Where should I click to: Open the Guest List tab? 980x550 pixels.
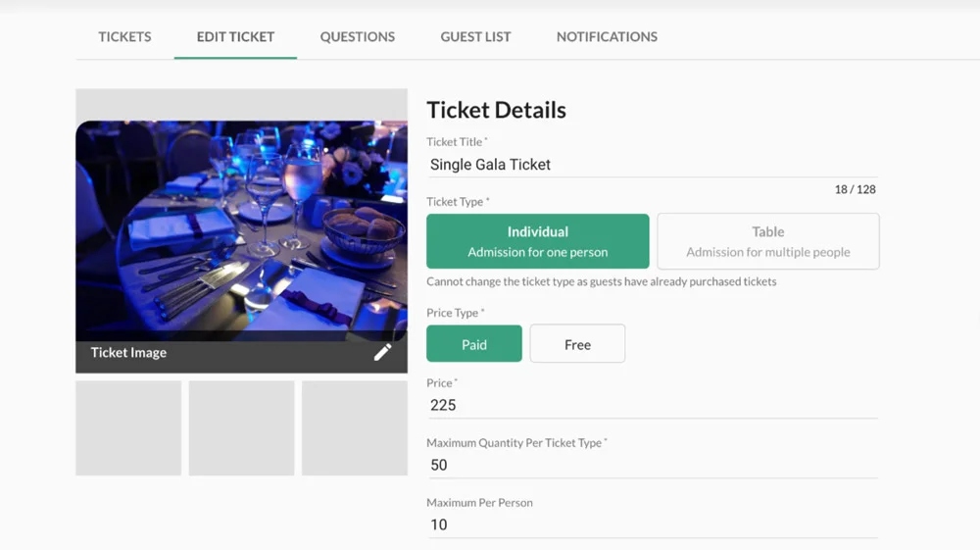tap(475, 36)
